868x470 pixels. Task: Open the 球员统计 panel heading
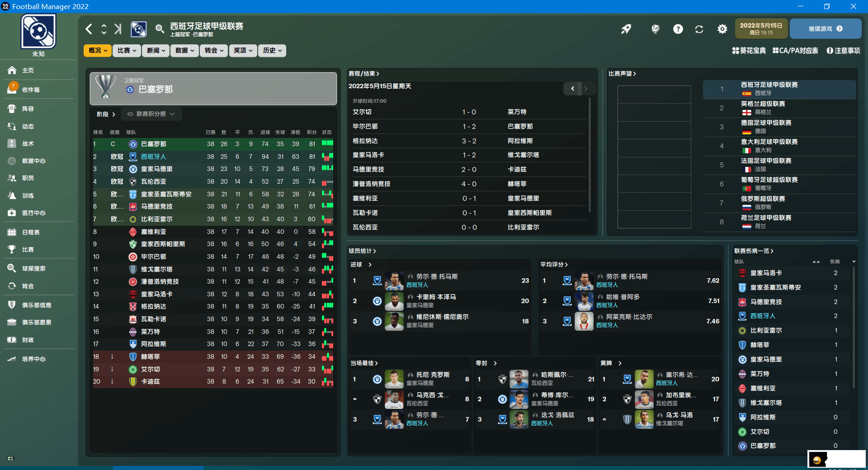[x=362, y=251]
